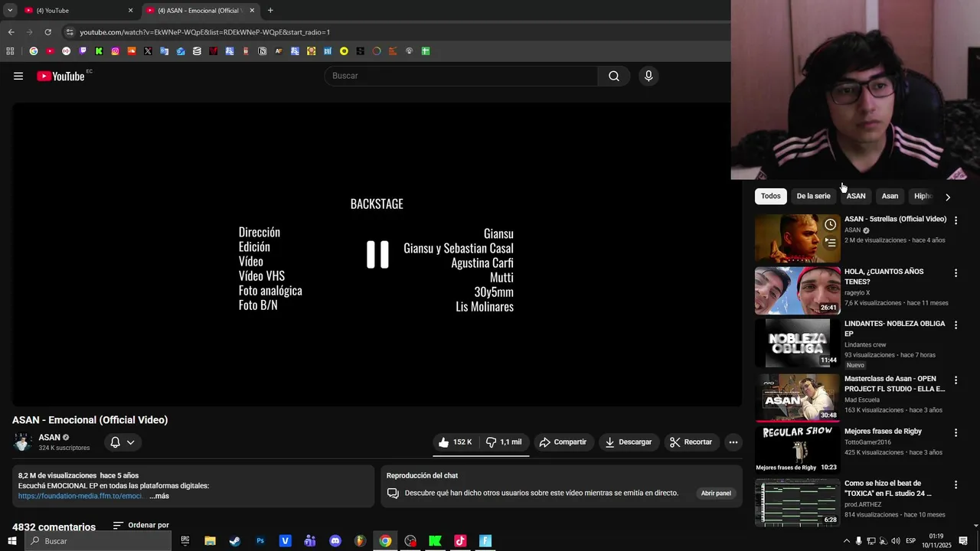Open HOLA, ¿CUANTOS AÑOS TENES? video title
This screenshot has height=551, width=980.
point(884,276)
